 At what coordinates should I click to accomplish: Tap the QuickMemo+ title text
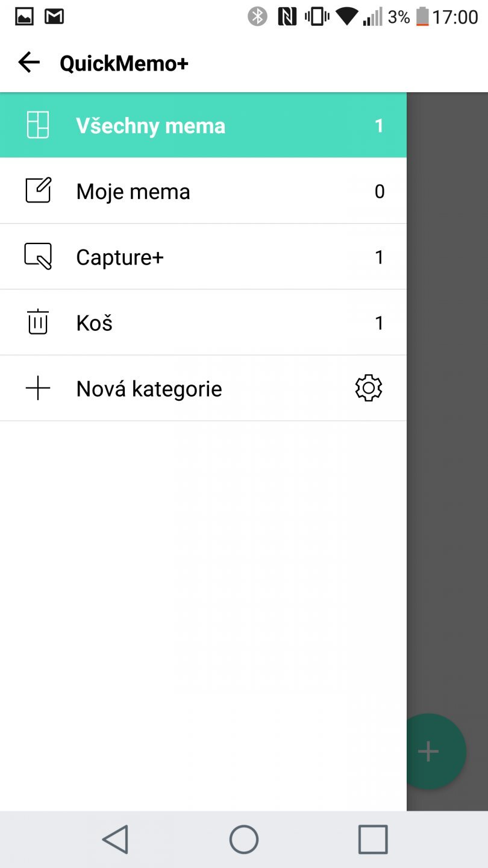click(124, 63)
